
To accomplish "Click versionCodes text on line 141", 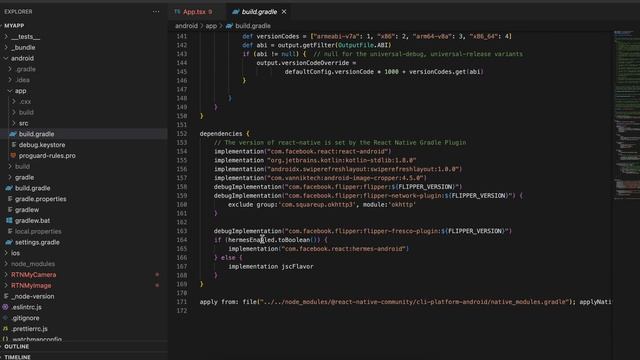I will tap(278, 36).
